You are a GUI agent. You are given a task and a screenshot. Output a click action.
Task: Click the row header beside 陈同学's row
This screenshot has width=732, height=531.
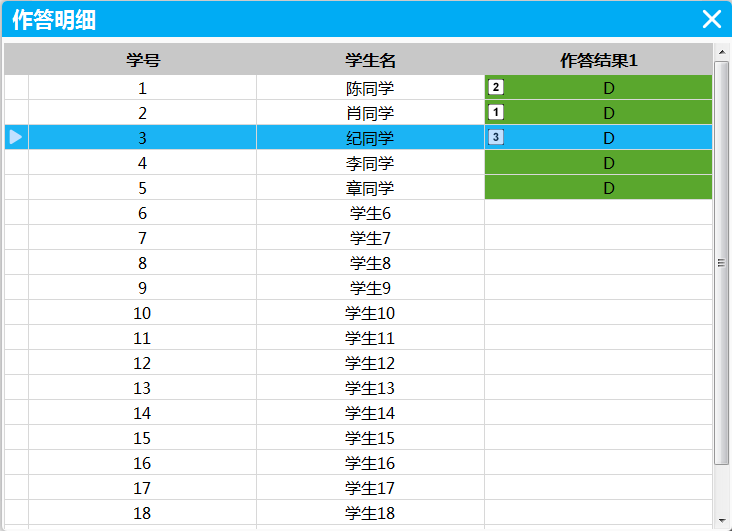[x=16, y=88]
